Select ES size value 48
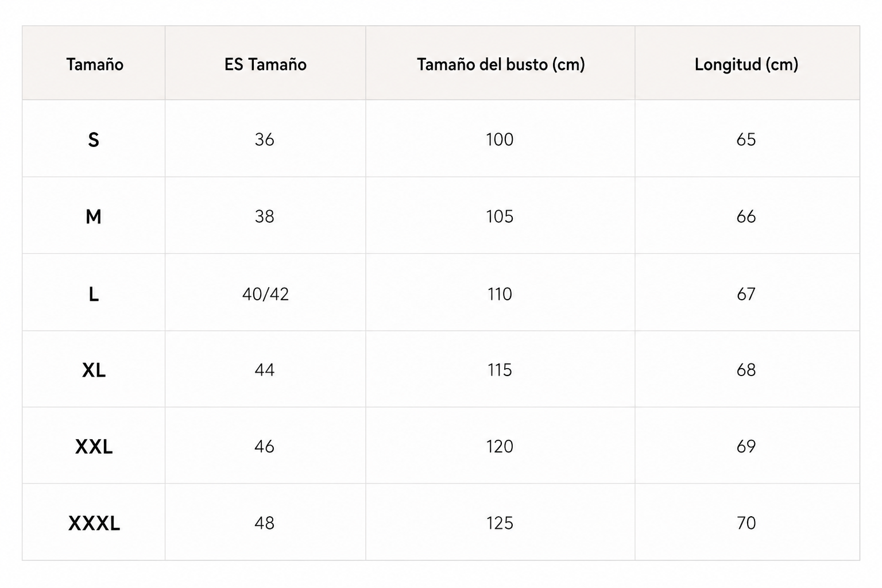882x588 pixels. click(265, 523)
